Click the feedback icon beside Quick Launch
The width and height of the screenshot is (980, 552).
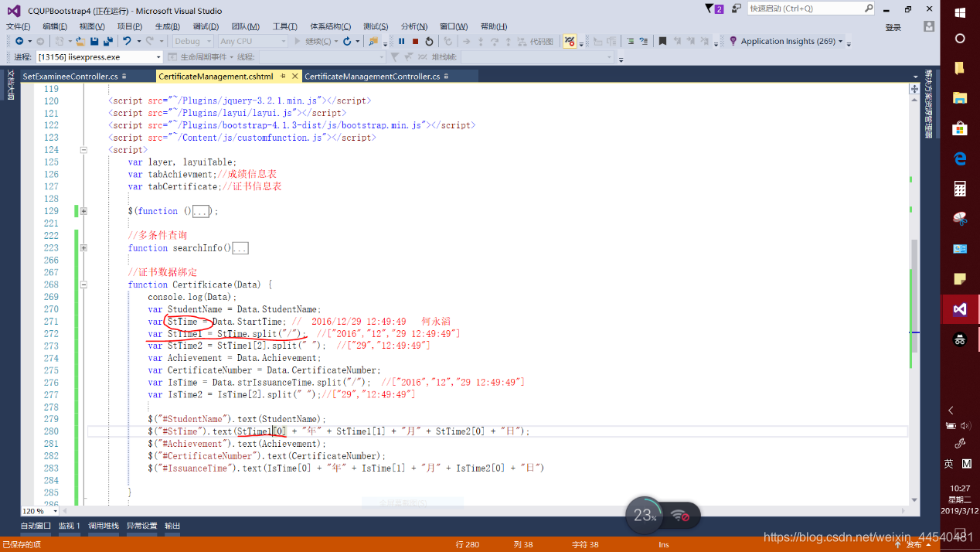[x=737, y=9]
